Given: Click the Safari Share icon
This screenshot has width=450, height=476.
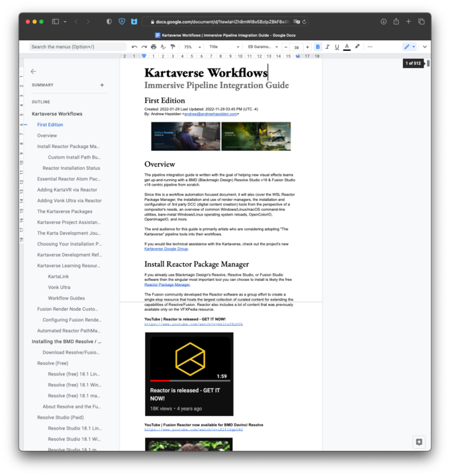Looking at the screenshot, I should pyautogui.click(x=396, y=21).
